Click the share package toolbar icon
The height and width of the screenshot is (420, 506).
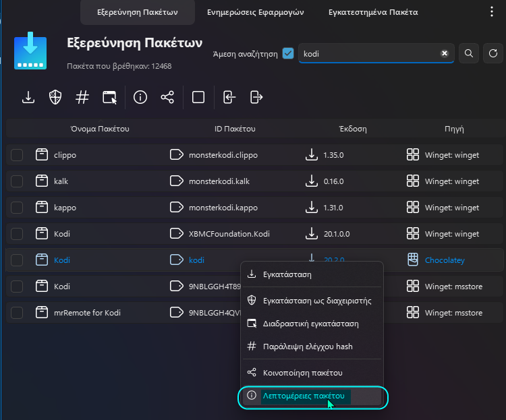(x=167, y=97)
